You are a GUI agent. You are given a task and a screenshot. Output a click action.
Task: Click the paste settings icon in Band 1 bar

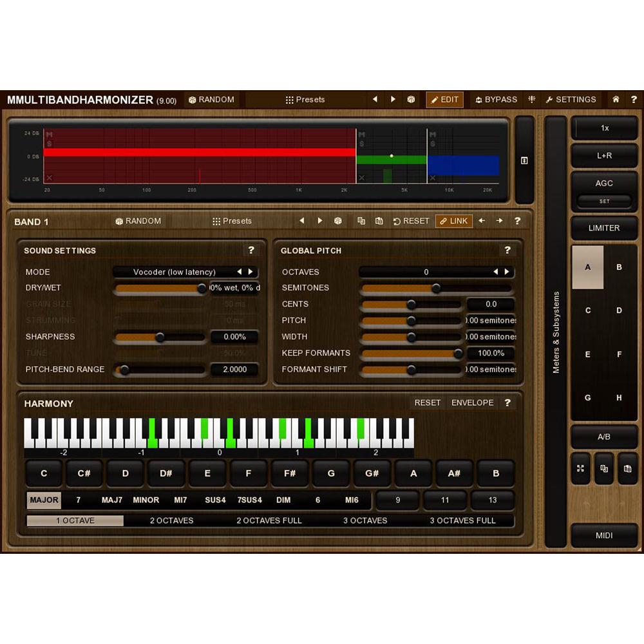tap(379, 221)
